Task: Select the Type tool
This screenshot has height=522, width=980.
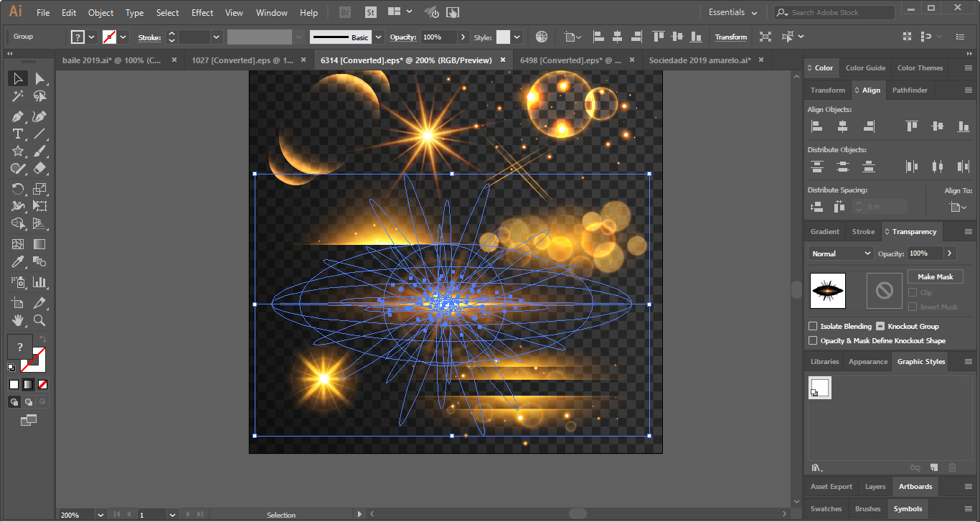Action: tap(18, 134)
